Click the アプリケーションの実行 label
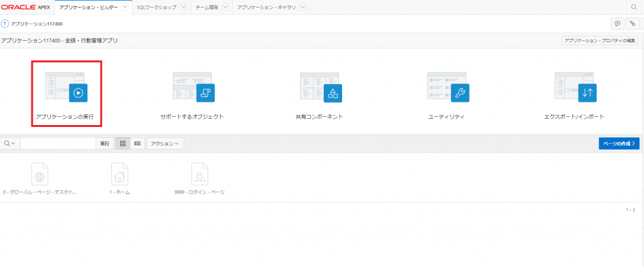 (65, 116)
